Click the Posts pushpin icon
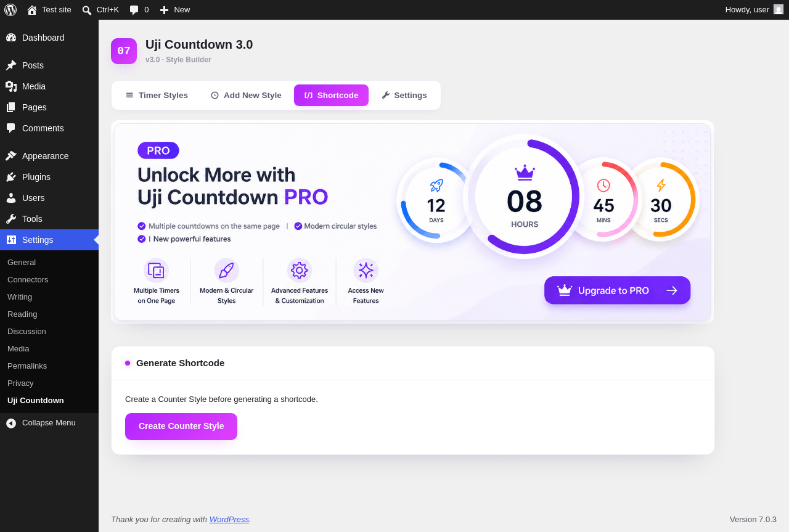Image resolution: width=789 pixels, height=532 pixels. [11, 65]
